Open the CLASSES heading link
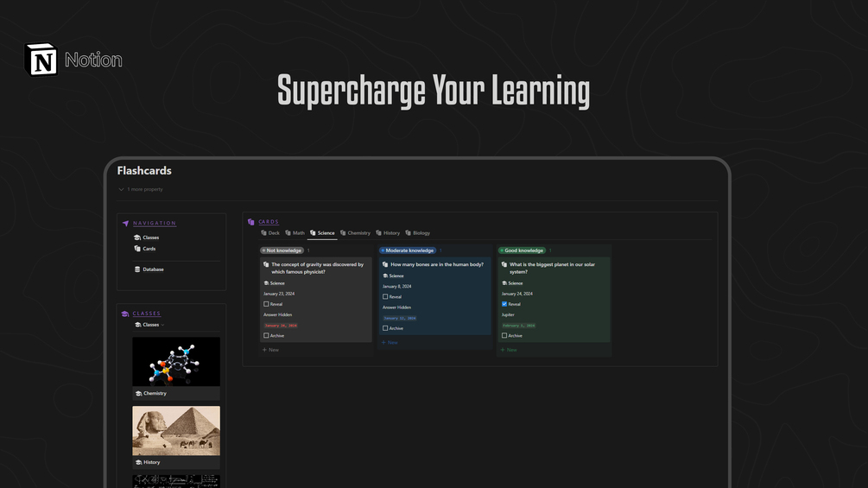 pos(147,314)
